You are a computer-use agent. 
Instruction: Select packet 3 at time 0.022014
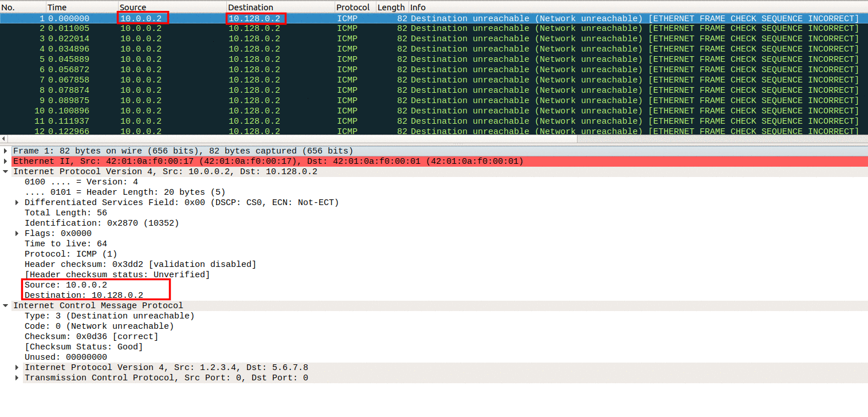pyautogui.click(x=434, y=39)
